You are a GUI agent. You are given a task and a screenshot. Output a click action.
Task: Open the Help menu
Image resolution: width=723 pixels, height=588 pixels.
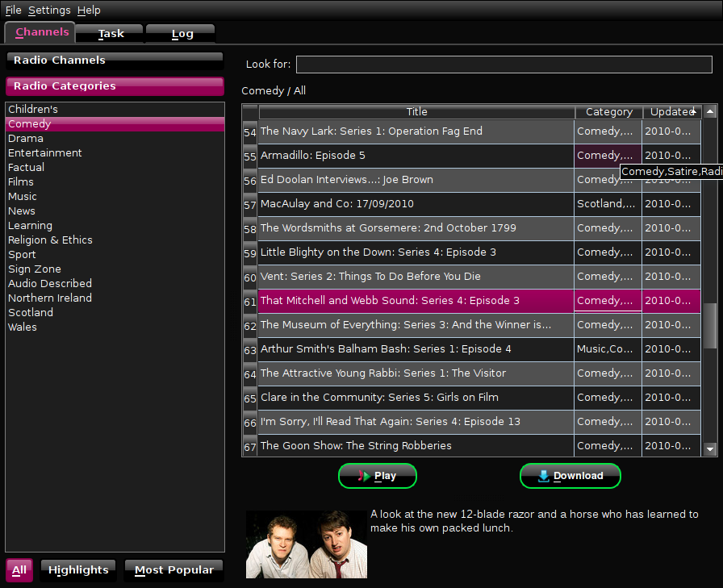[89, 10]
